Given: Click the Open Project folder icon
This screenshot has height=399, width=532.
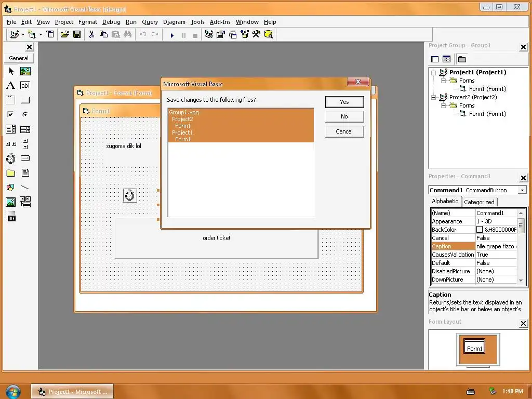Looking at the screenshot, I should point(64,34).
